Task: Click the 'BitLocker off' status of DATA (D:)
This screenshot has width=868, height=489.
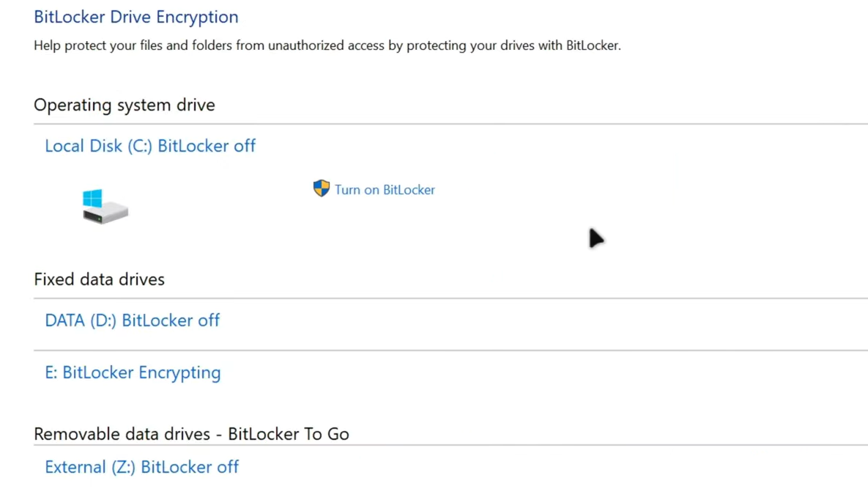Action: (x=171, y=320)
